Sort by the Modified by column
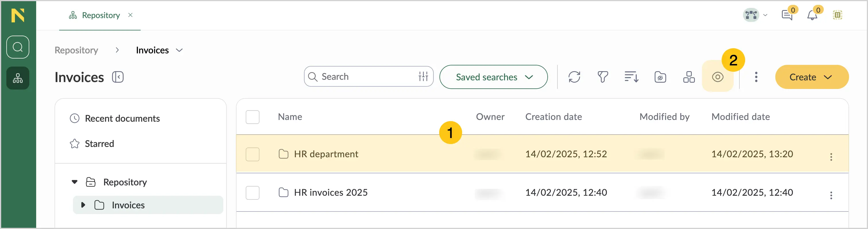 [664, 117]
